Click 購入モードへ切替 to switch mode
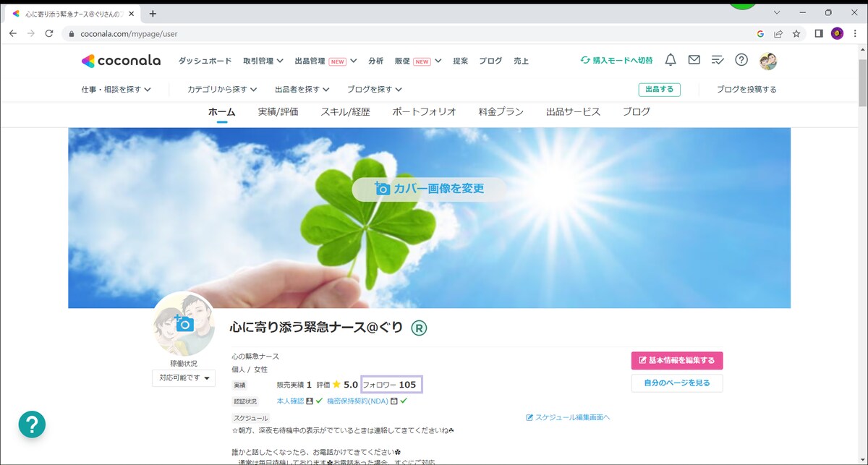This screenshot has width=868, height=465. click(616, 61)
